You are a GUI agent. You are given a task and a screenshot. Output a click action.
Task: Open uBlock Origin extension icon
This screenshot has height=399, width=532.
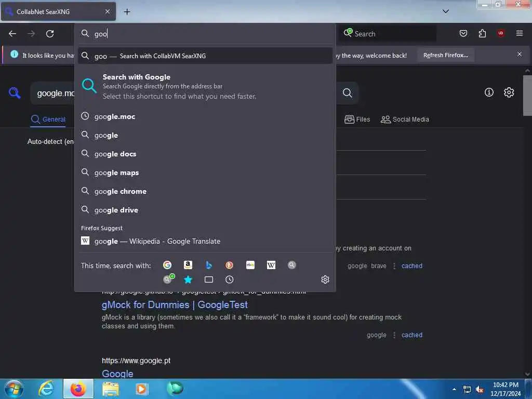click(x=501, y=33)
